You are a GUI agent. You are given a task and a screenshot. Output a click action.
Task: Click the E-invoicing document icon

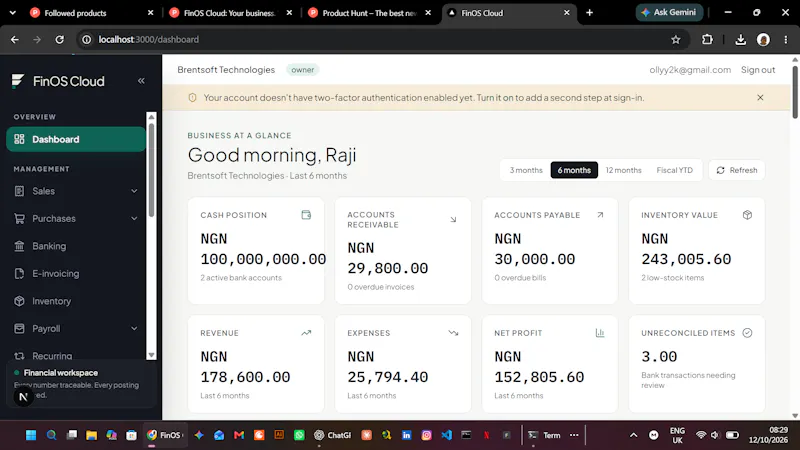(x=19, y=273)
